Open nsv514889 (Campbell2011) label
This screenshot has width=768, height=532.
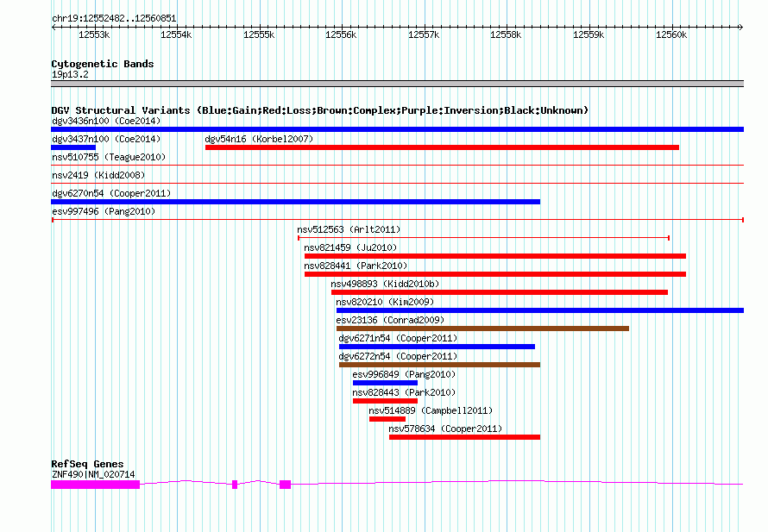[x=431, y=410]
